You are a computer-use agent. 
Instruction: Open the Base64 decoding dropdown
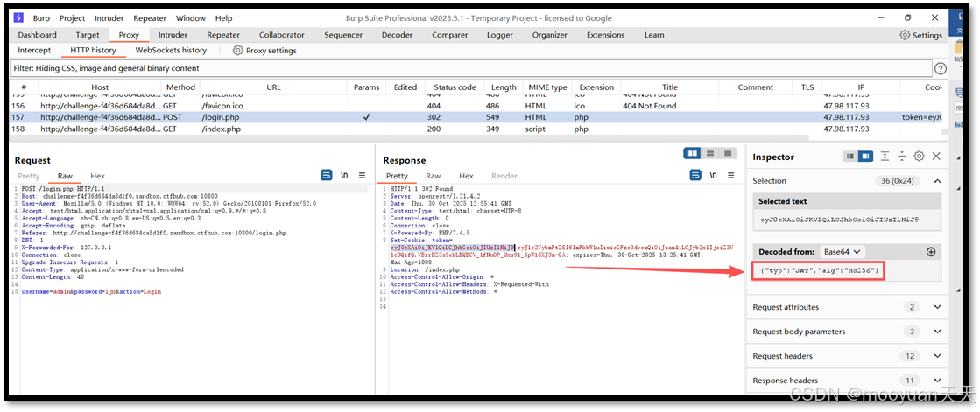point(843,252)
